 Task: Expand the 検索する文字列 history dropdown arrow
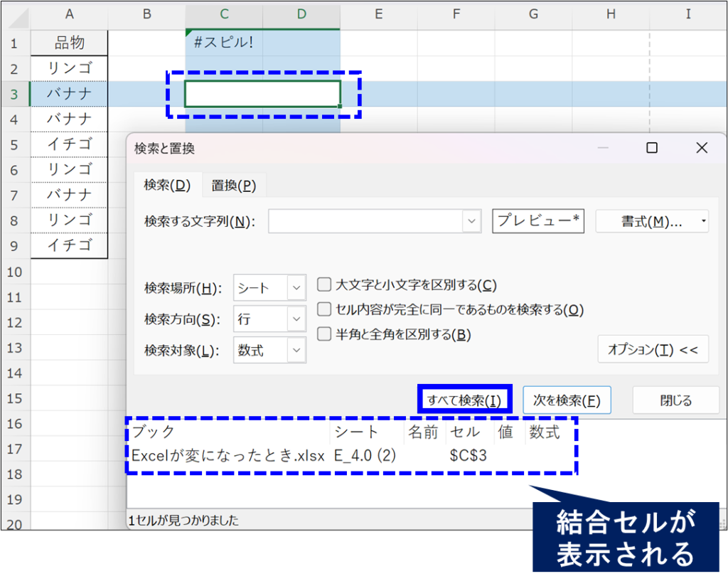472,221
